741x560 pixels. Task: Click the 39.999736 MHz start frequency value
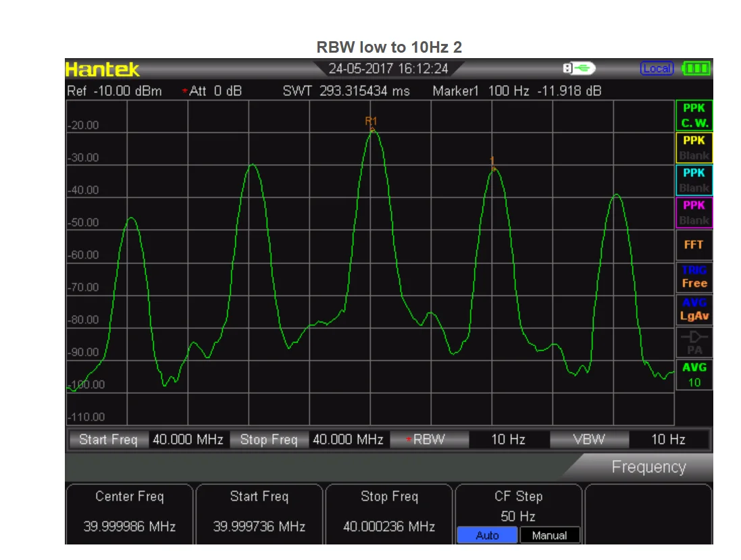(x=259, y=526)
